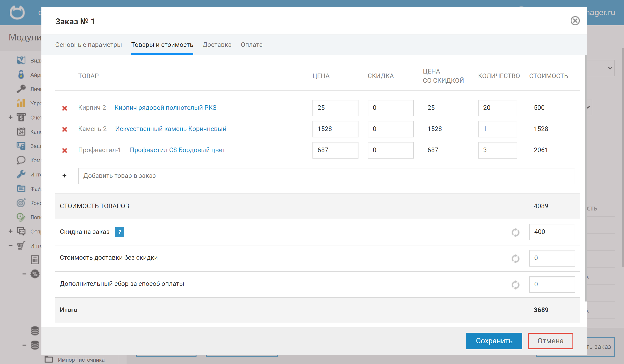Open the logs clock module icon

click(x=21, y=217)
